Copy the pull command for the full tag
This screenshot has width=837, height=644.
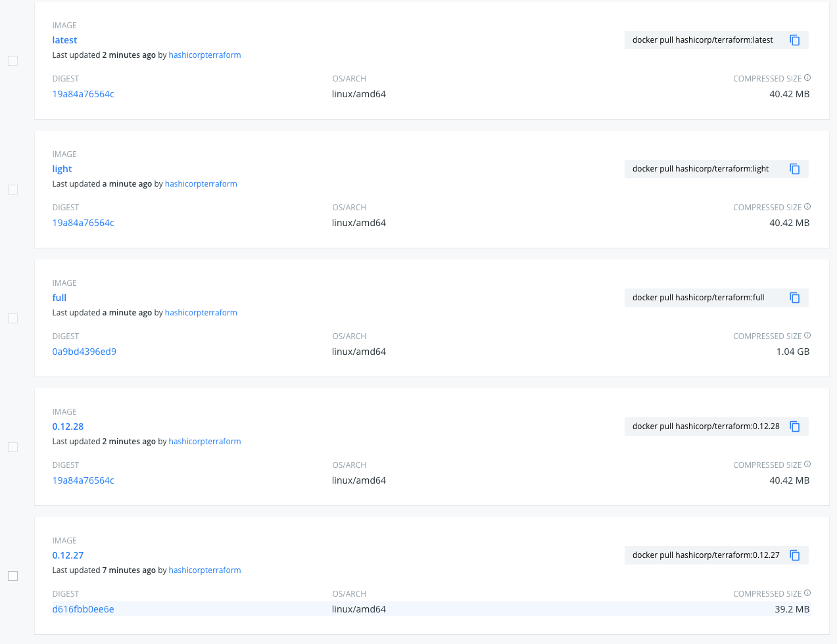pyautogui.click(x=794, y=298)
